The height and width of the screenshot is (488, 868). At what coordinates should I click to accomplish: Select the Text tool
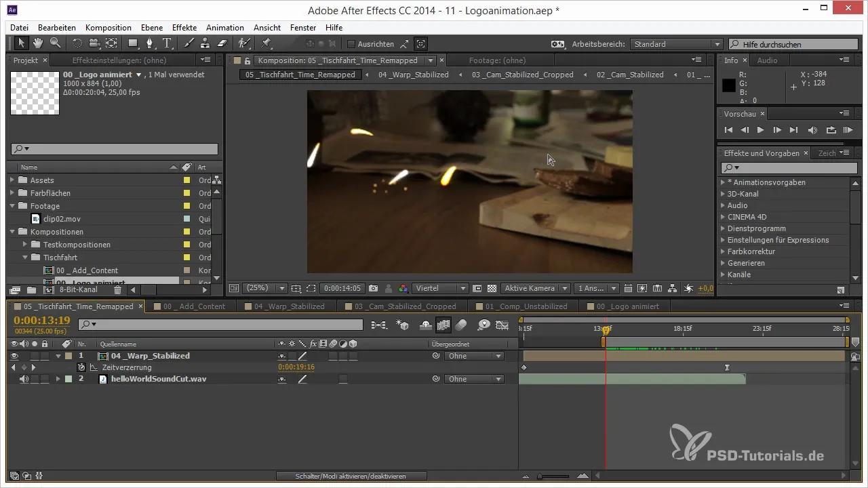coord(167,43)
